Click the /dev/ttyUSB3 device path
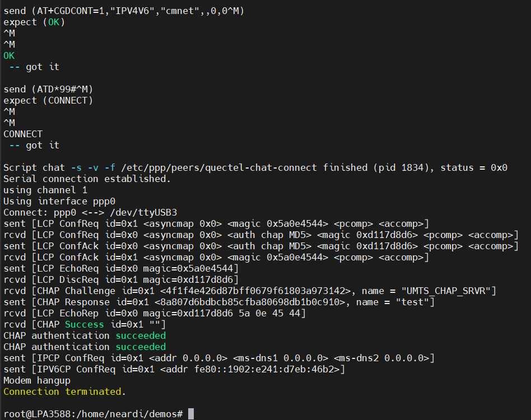 [143, 213]
